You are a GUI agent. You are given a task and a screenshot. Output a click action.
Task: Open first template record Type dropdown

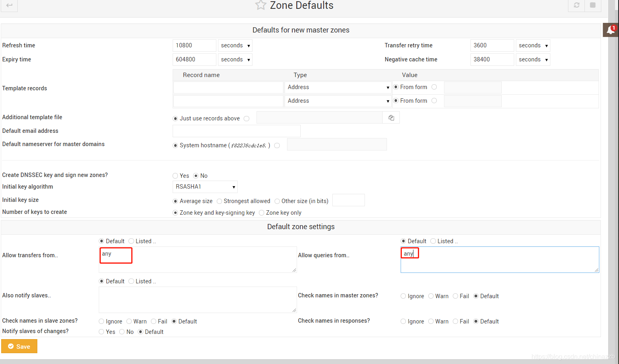(338, 87)
